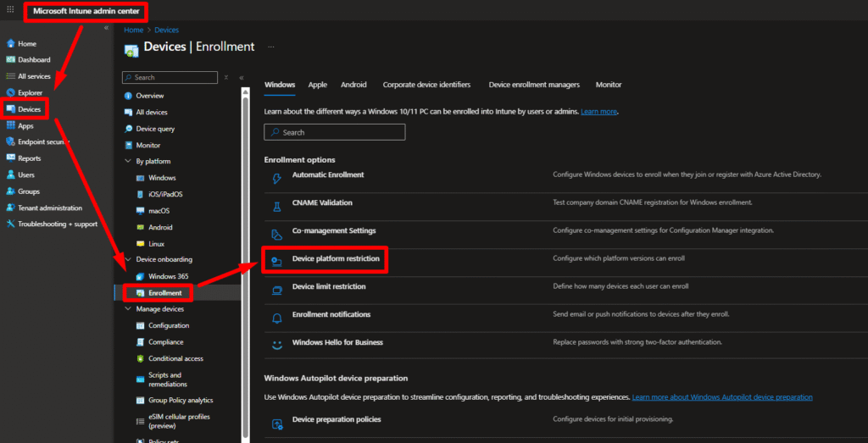Click the Tenant administration icon
Viewport: 868px width, 443px height.
tap(10, 208)
